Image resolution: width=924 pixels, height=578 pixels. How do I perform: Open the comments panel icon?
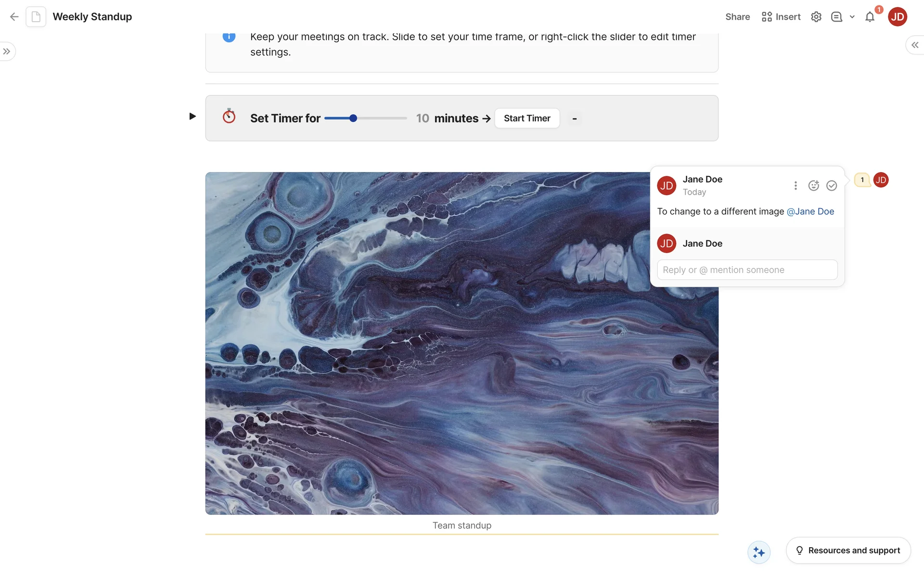pos(836,17)
